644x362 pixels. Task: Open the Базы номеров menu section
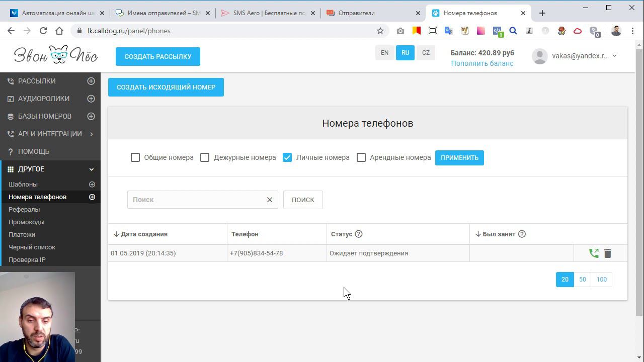(45, 116)
